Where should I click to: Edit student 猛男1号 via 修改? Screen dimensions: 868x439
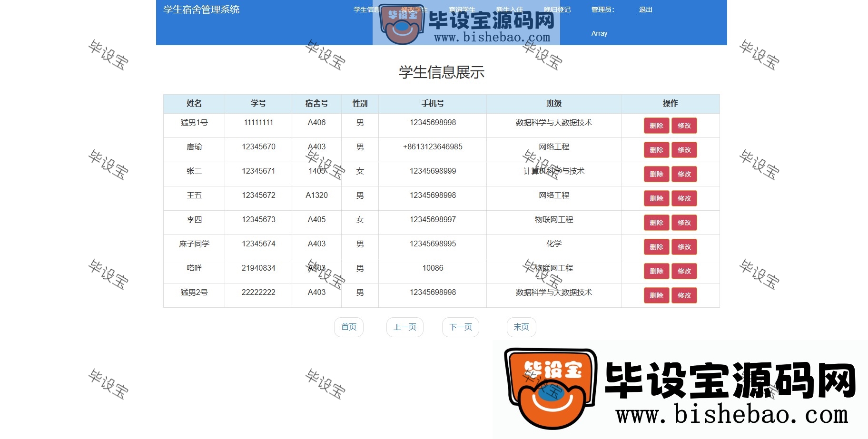tap(684, 126)
